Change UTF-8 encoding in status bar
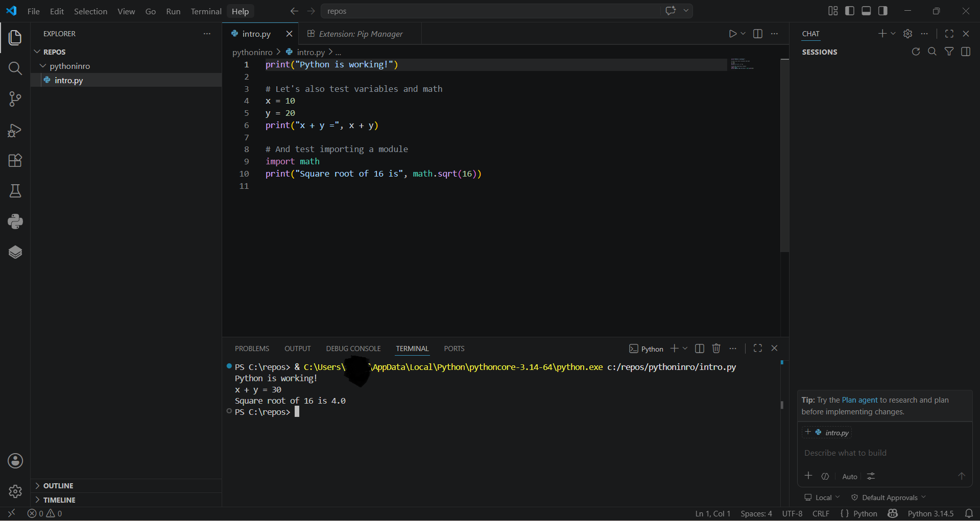This screenshot has width=980, height=521. [x=792, y=514]
